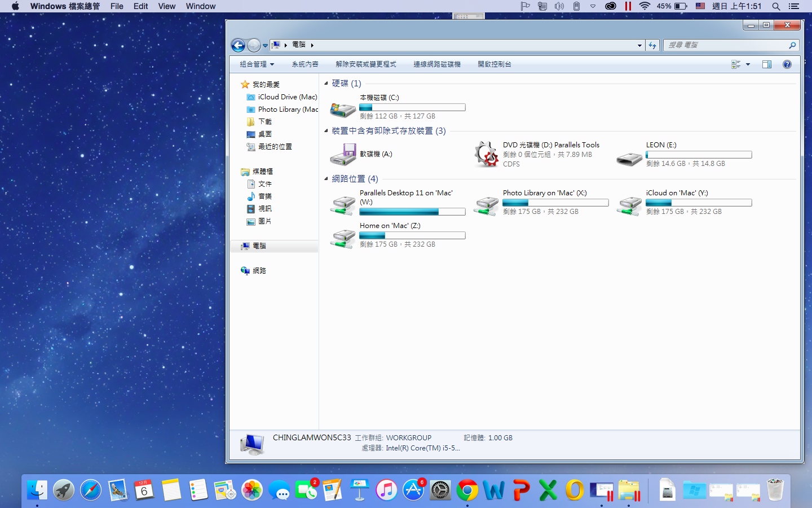812x508 pixels.
Task: Collapse the 網路位置 (4) group
Action: (x=326, y=179)
